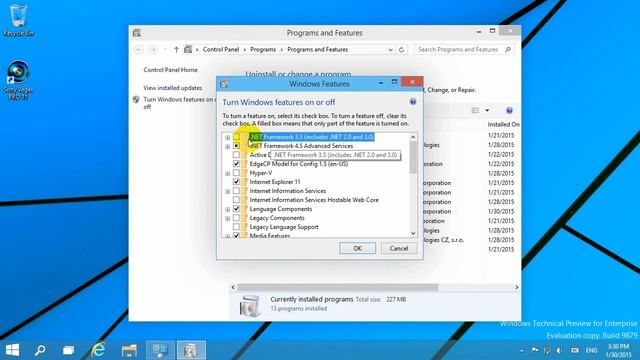The width and height of the screenshot is (640, 360).
Task: Click OK in Windows Features dialog
Action: point(357,248)
